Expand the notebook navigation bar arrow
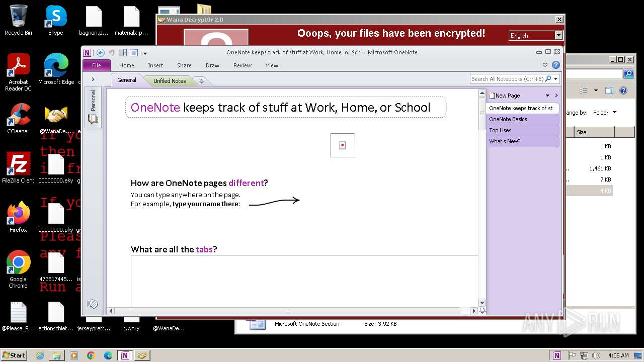644x362 pixels. click(93, 79)
